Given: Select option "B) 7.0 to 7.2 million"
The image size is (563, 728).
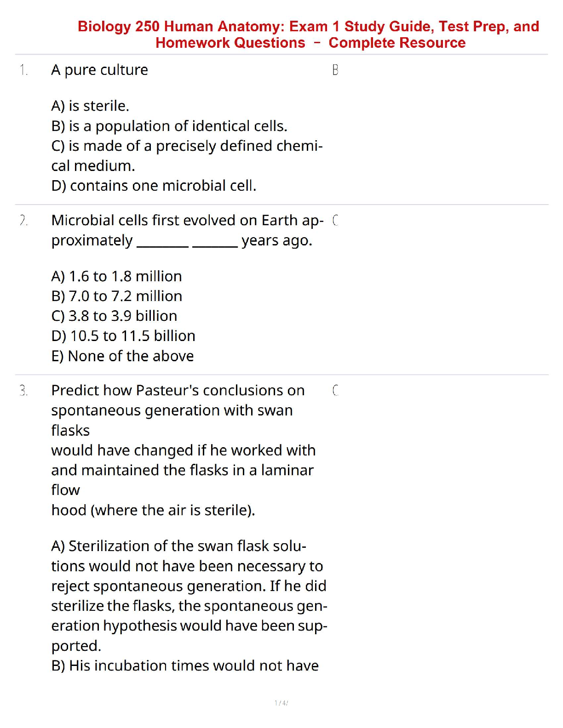Looking at the screenshot, I should (x=117, y=296).
